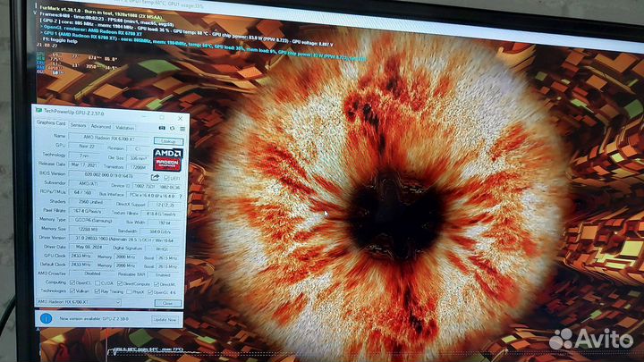Switch to the Validation tab

(x=125, y=128)
